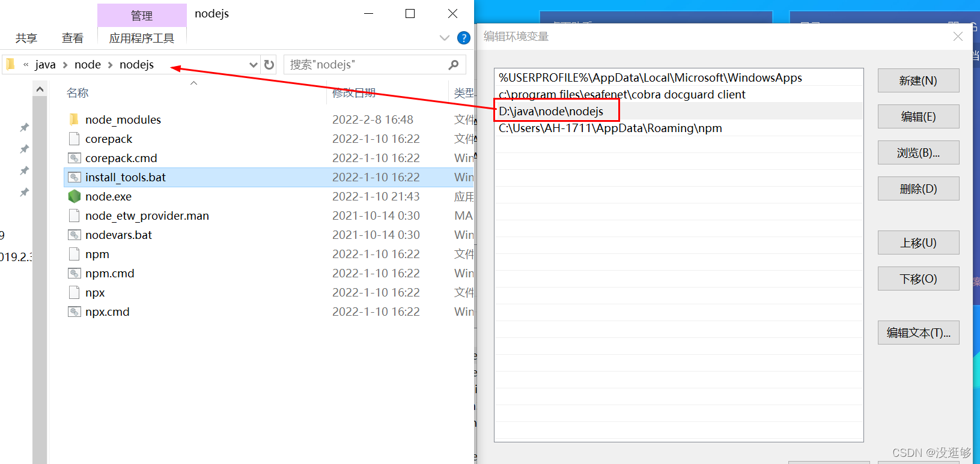Select the cobra docguard client path entry
The height and width of the screenshot is (464, 980).
pos(678,94)
